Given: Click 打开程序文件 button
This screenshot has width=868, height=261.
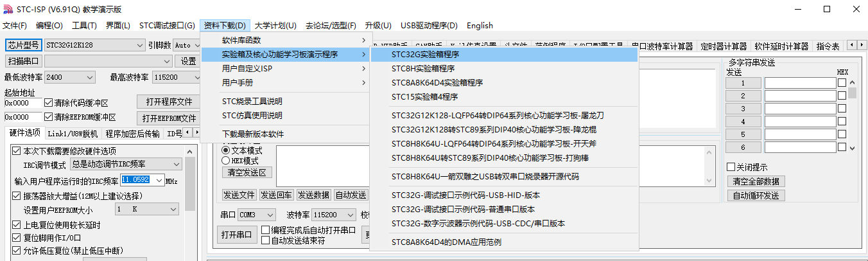Looking at the screenshot, I should click(x=169, y=102).
